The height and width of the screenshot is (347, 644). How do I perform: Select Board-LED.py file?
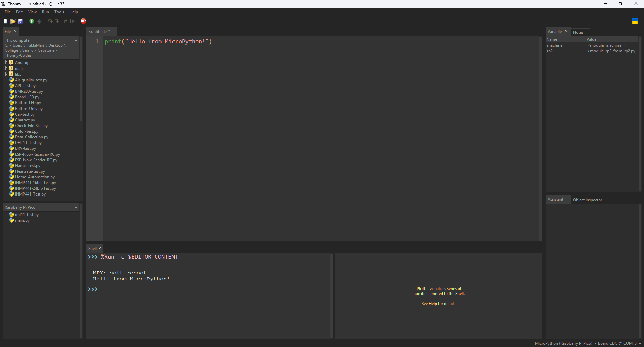pos(27,97)
